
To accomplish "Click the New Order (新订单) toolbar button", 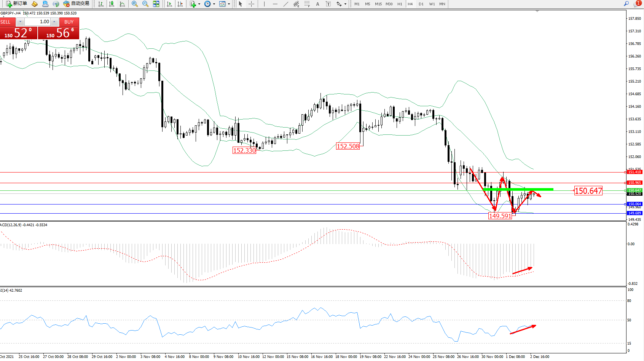I will click(16, 4).
